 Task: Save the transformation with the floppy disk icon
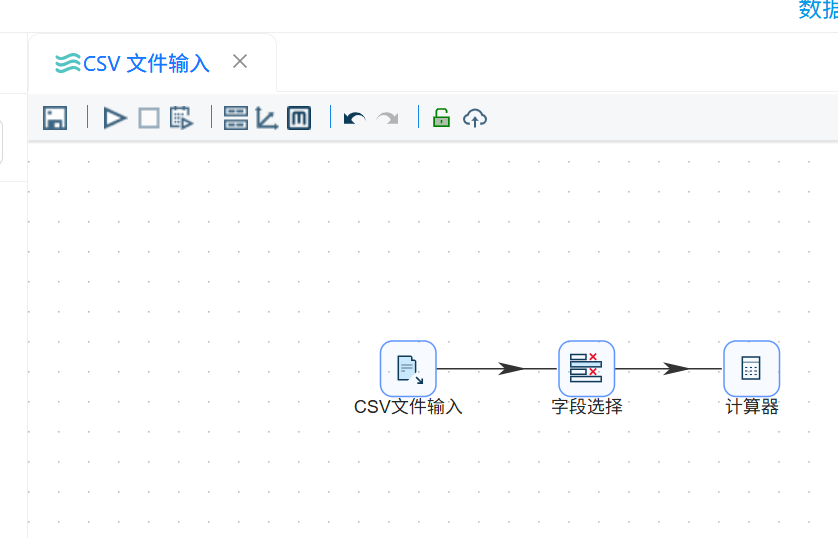pyautogui.click(x=55, y=118)
